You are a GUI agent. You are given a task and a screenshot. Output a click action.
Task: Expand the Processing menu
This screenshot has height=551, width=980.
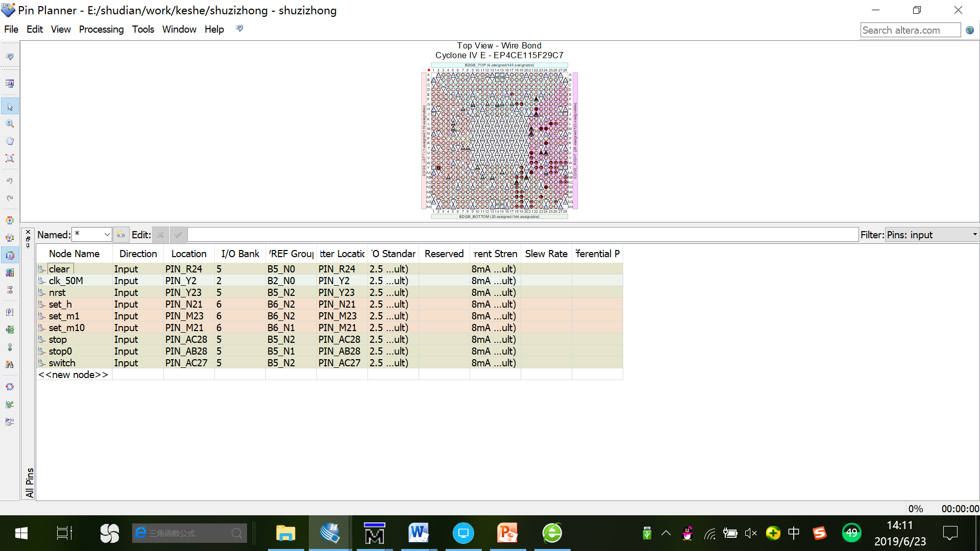[101, 29]
